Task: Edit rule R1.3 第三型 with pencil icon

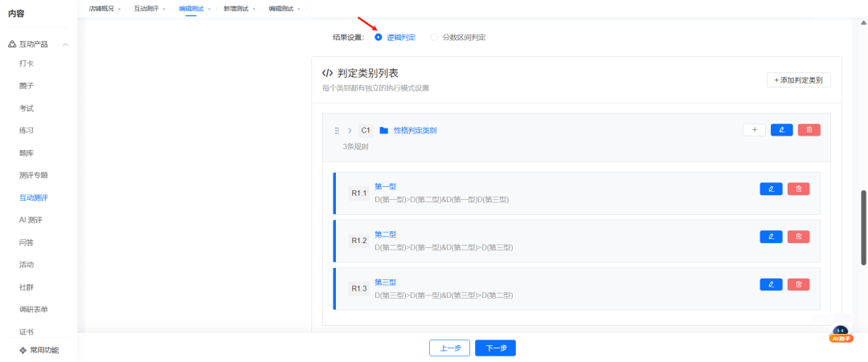Action: (x=771, y=284)
